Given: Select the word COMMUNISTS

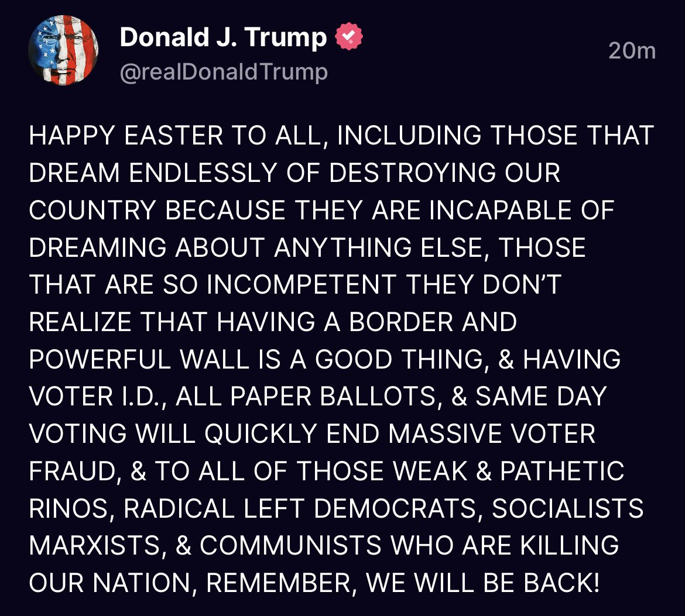Looking at the screenshot, I should (x=290, y=546).
